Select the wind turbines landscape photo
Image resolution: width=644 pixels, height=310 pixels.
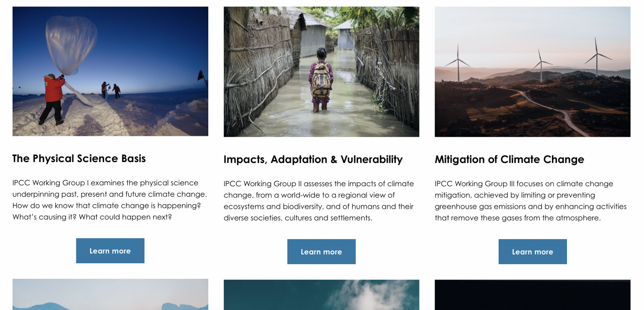point(532,71)
